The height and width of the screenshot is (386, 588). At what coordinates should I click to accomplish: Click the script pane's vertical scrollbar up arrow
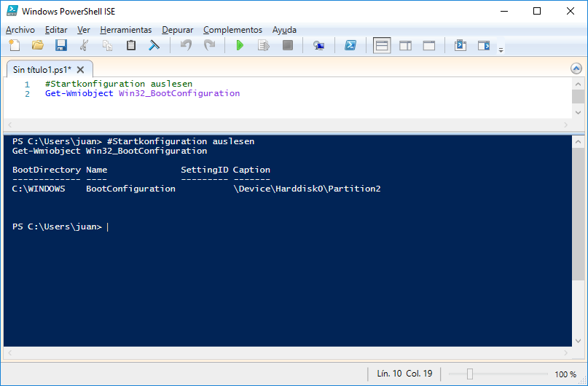[578, 84]
